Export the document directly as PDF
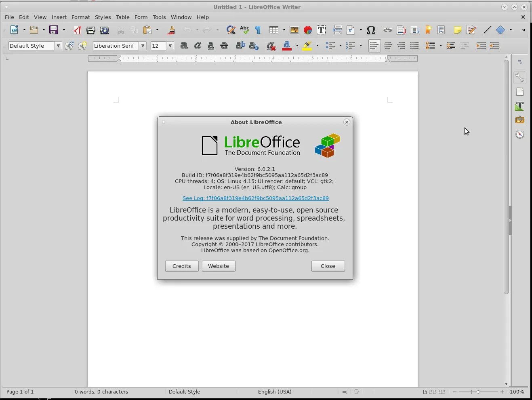The width and height of the screenshot is (532, 400). [x=77, y=30]
